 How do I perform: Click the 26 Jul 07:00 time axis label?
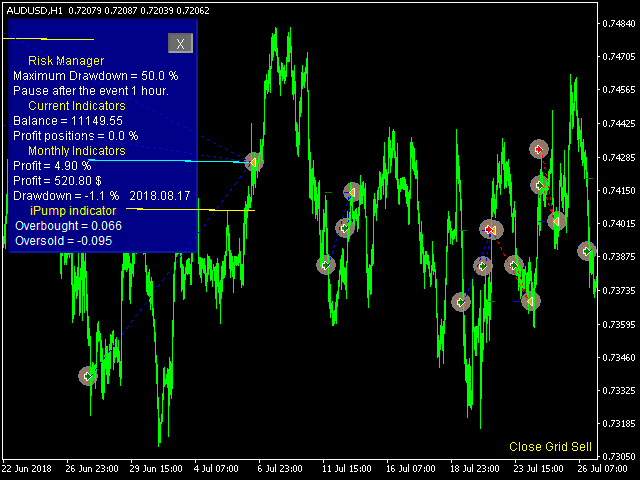[x=602, y=469]
